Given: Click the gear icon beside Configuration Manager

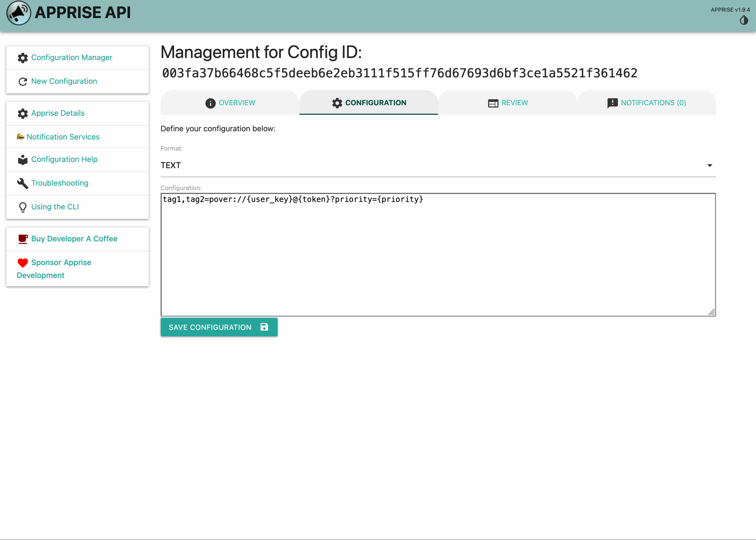Looking at the screenshot, I should (x=23, y=58).
